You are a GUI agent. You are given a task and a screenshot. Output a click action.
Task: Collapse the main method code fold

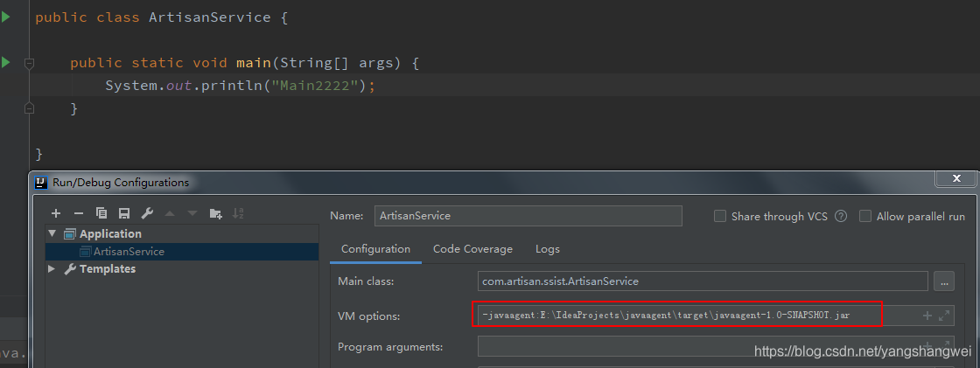click(29, 63)
